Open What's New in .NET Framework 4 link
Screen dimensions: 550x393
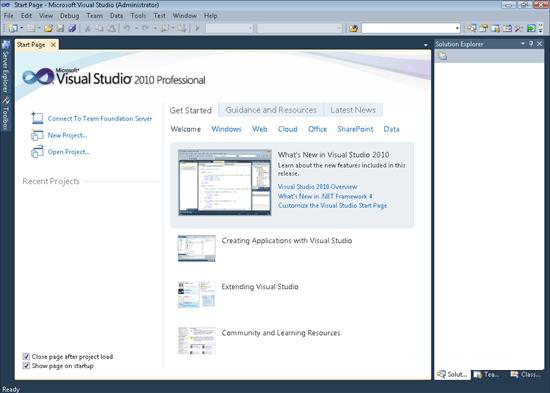[x=325, y=196]
